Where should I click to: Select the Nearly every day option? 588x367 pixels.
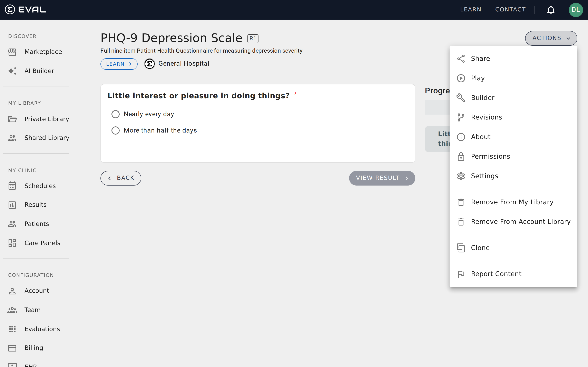pos(116,114)
